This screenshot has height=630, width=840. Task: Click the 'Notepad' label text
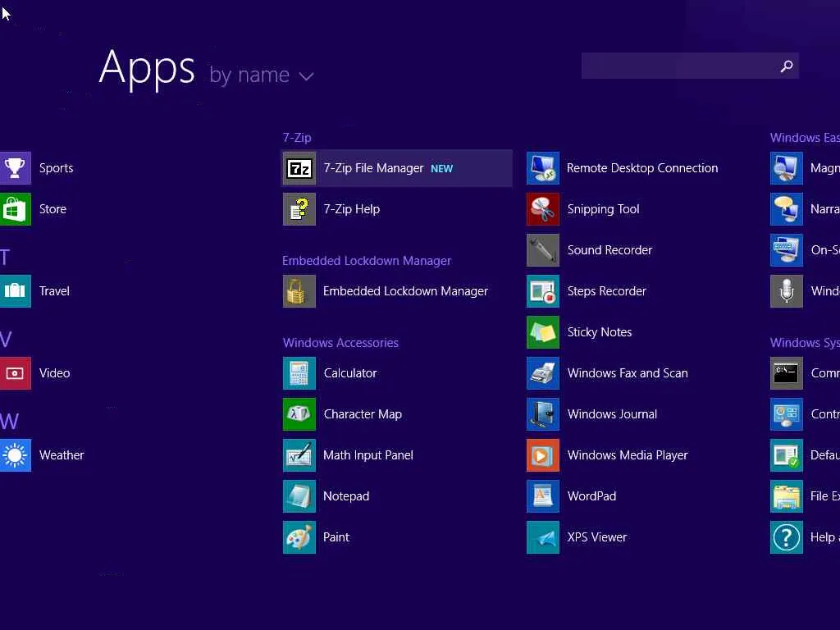pyautogui.click(x=346, y=496)
